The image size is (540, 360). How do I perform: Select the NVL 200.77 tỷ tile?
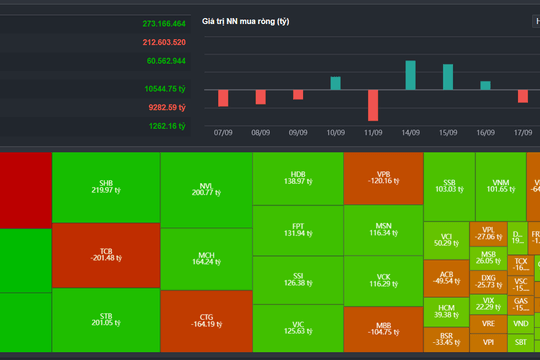206,190
